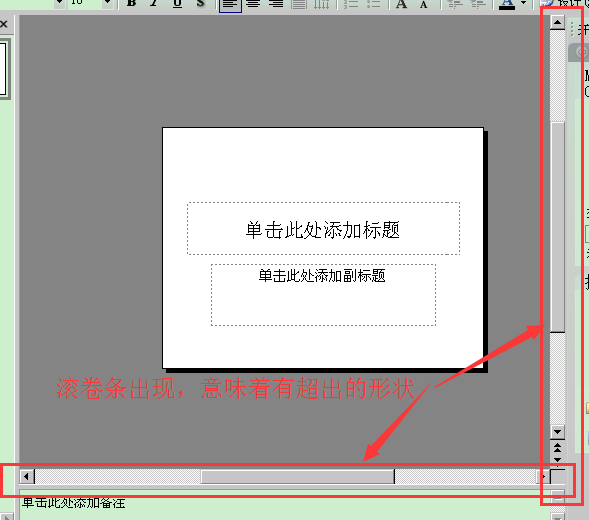Open the font name dropdown arrow
Image resolution: width=589 pixels, height=520 pixels.
59,3
